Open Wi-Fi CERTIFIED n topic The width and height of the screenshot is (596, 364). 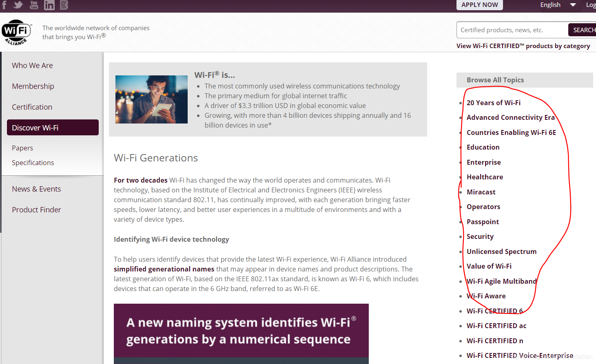pos(495,341)
